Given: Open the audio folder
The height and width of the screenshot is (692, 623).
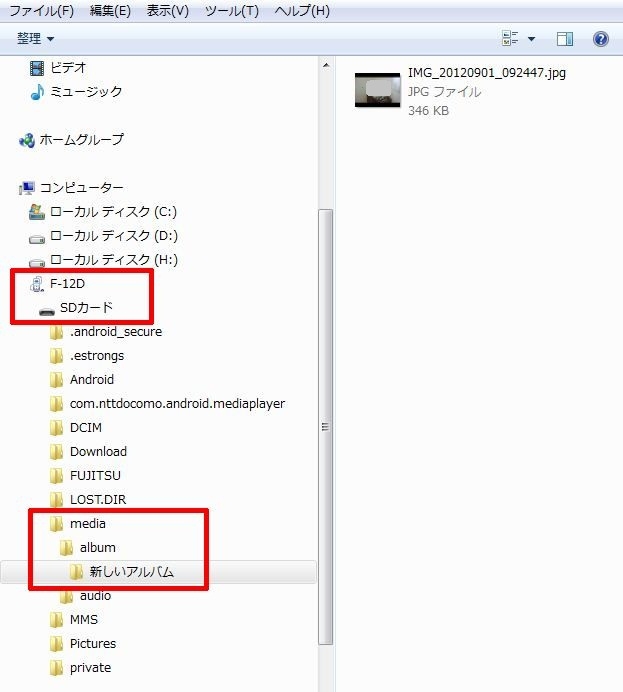Looking at the screenshot, I should [95, 596].
